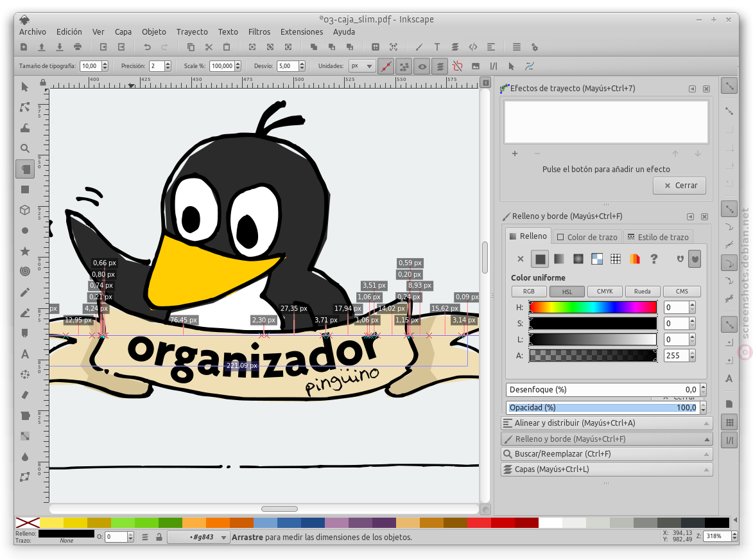753x560 pixels.
Task: Click the Opacidad (%) slider
Action: pyautogui.click(x=603, y=407)
